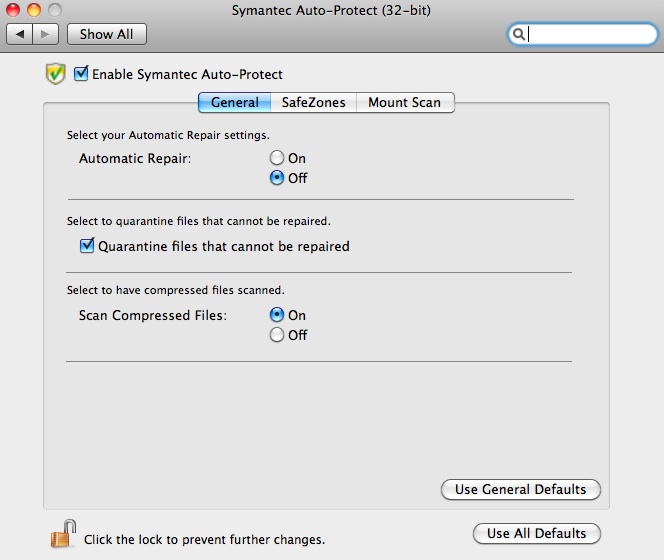Switch to the SafeZones tab

(x=313, y=102)
